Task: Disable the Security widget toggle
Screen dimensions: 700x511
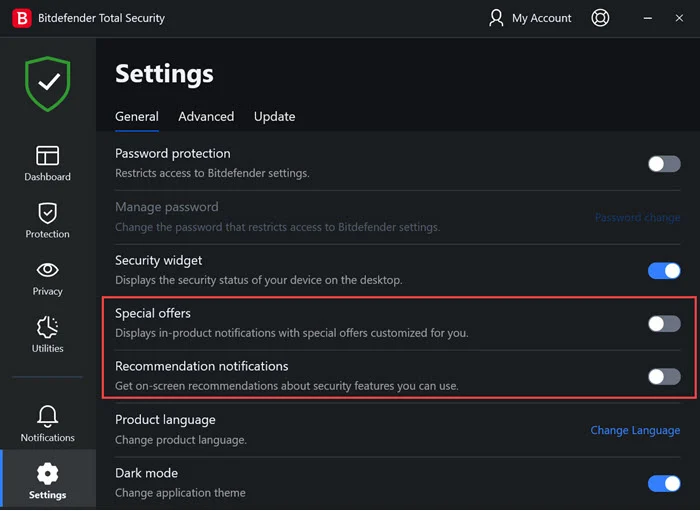Action: [664, 270]
